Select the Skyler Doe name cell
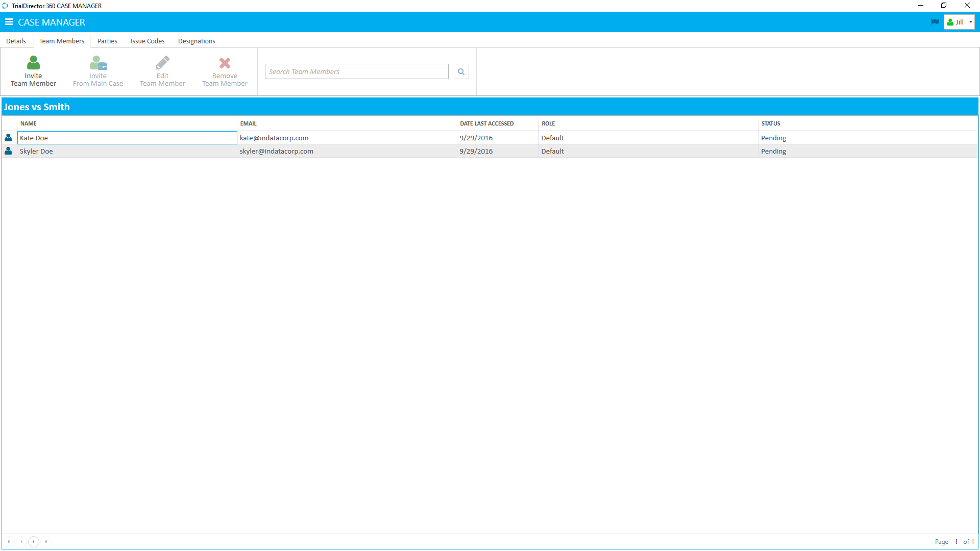The height and width of the screenshot is (551, 980). (x=127, y=151)
